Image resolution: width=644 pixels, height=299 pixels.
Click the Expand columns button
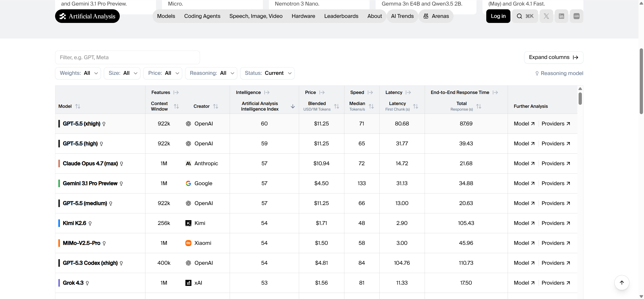point(553,57)
